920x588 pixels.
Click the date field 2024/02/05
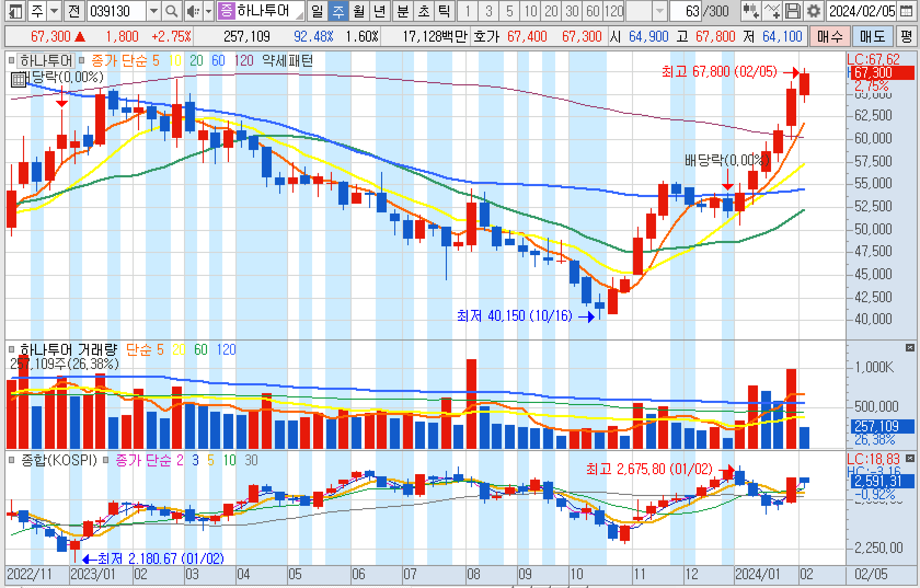coord(862,11)
